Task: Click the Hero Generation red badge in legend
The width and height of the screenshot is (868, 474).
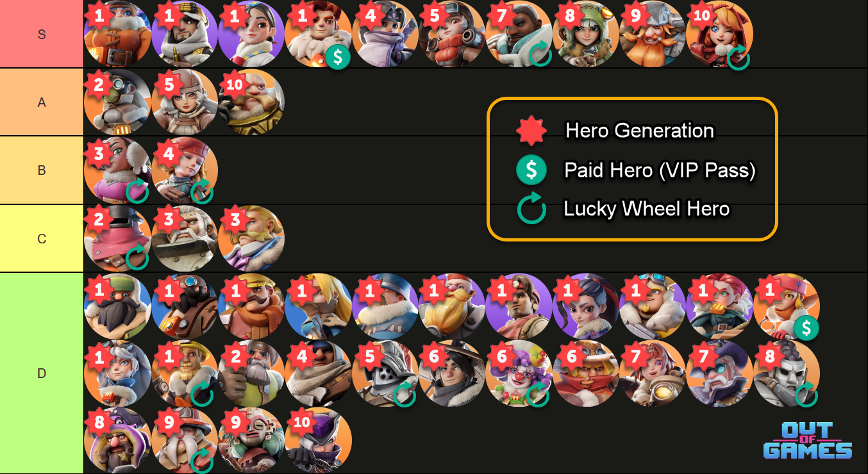Action: point(531,131)
